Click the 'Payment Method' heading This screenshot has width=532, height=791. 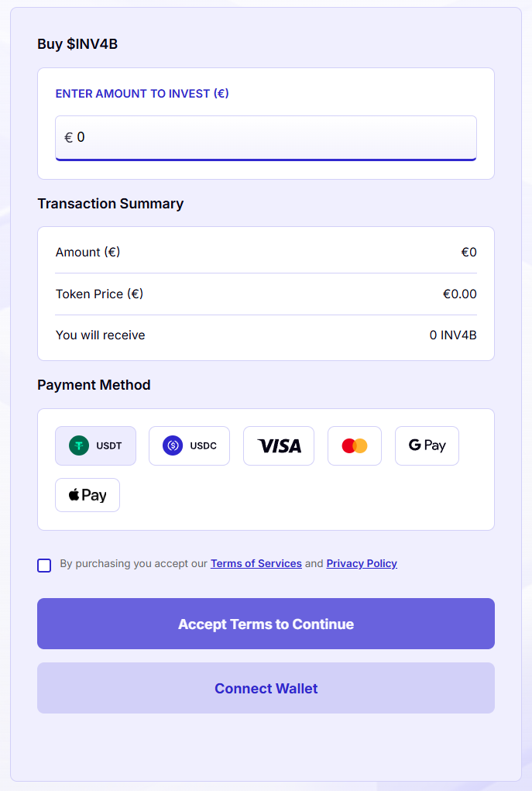click(94, 385)
